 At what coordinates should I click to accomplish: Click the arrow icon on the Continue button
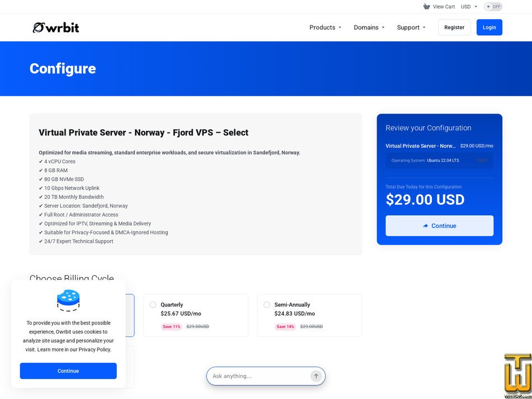[x=426, y=226]
